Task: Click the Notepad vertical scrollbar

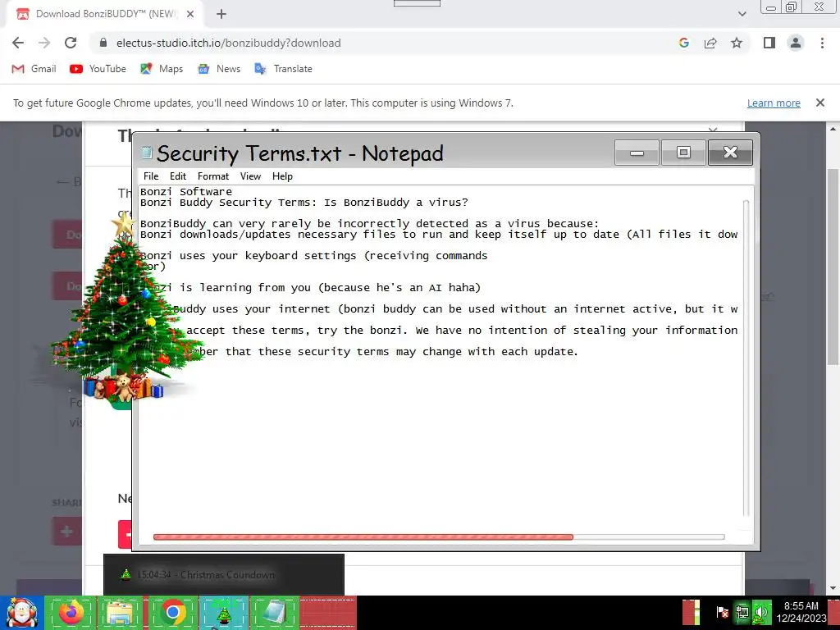Action: (746, 358)
